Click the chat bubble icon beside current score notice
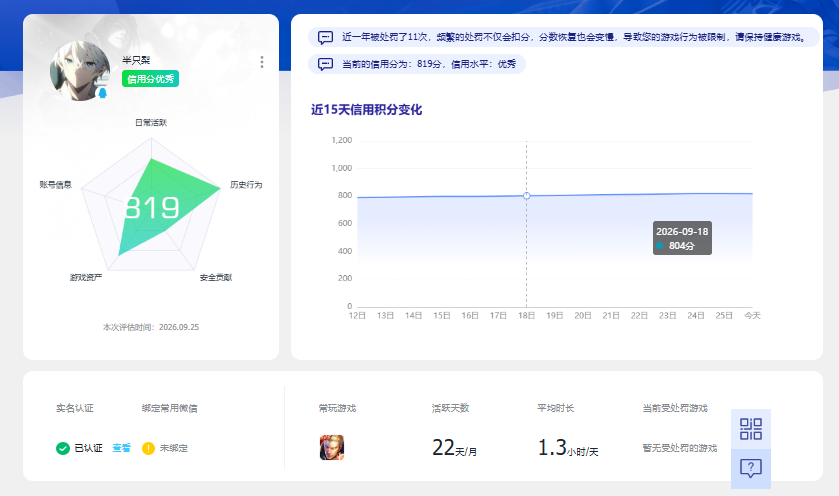This screenshot has height=496, width=839. coord(325,64)
